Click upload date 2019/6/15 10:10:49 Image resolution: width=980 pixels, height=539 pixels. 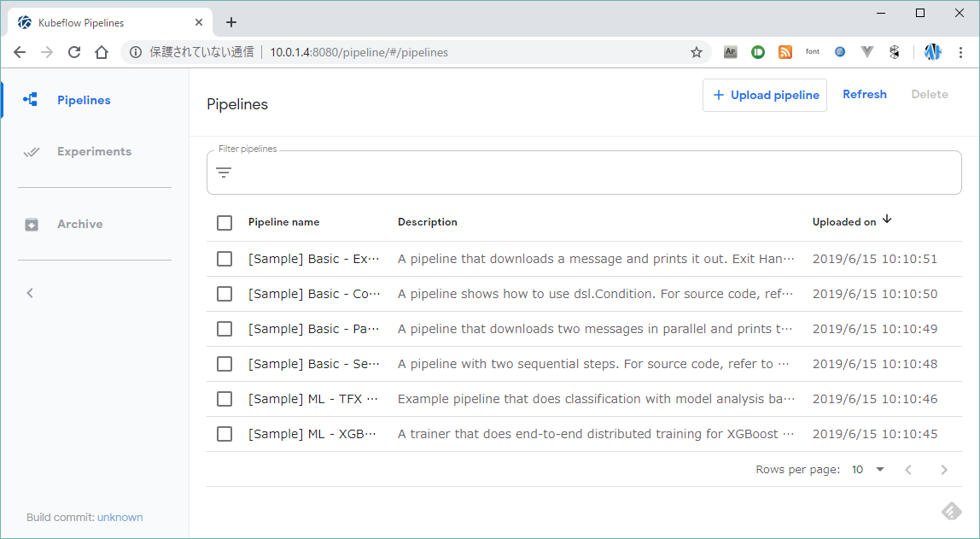875,329
